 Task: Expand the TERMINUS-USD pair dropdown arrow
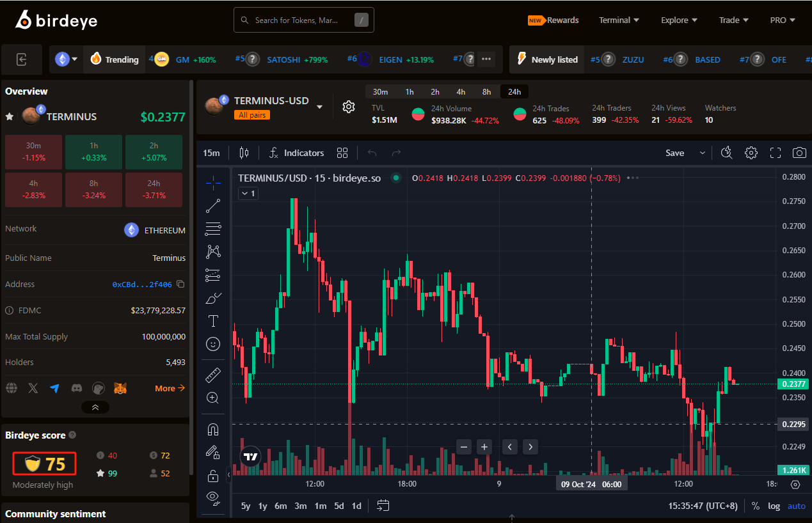(x=320, y=107)
